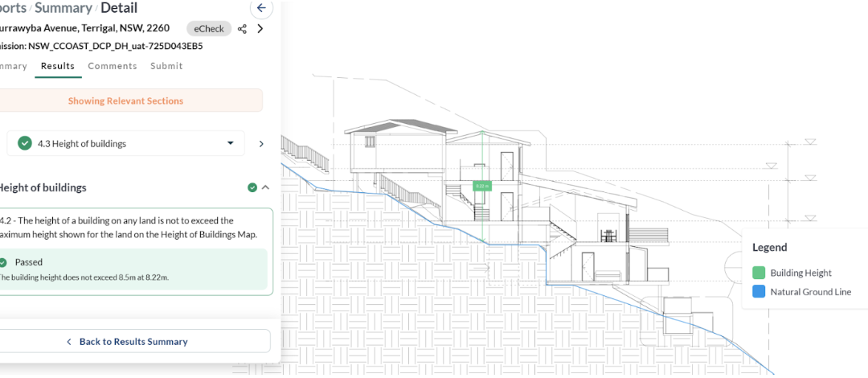Collapse the Height of buildings section
The height and width of the screenshot is (378, 868).
point(265,187)
